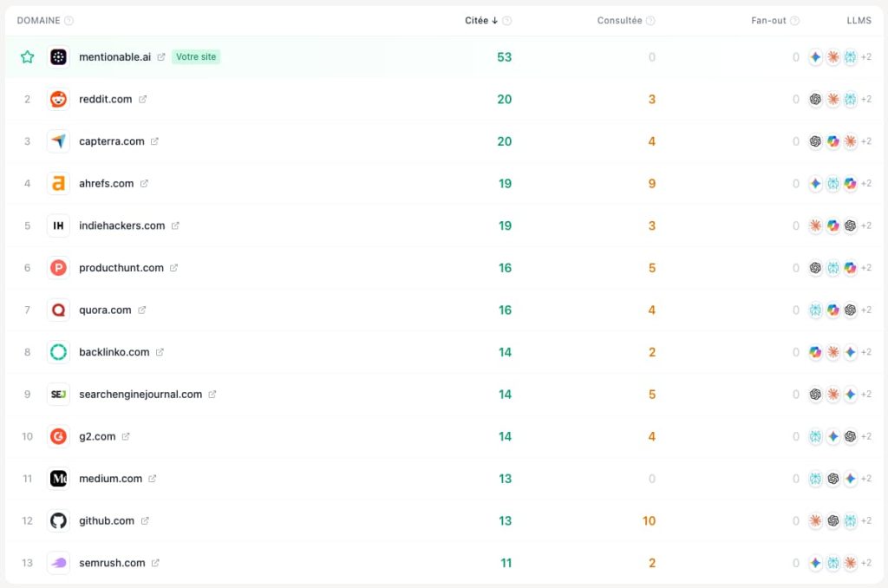Sort by the Citée column header

480,21
